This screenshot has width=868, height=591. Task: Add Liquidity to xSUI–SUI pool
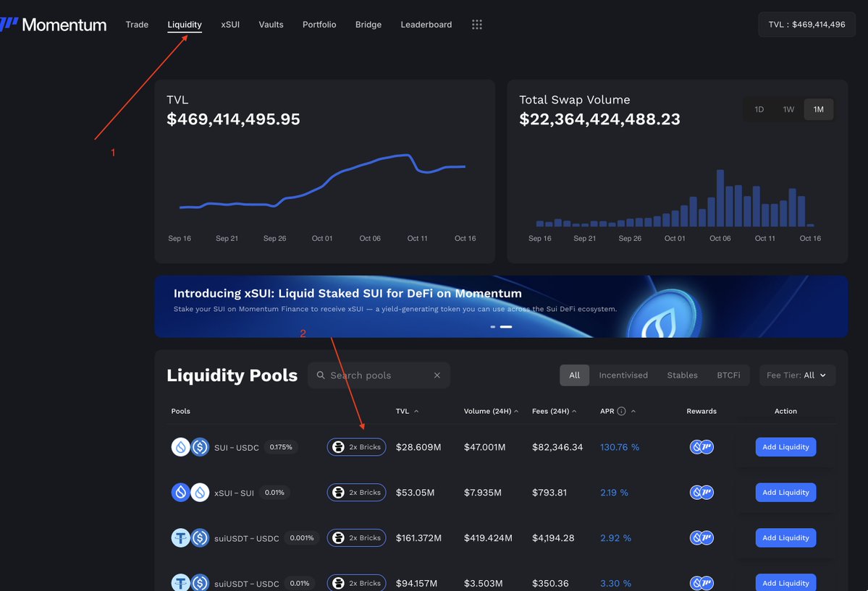click(785, 492)
